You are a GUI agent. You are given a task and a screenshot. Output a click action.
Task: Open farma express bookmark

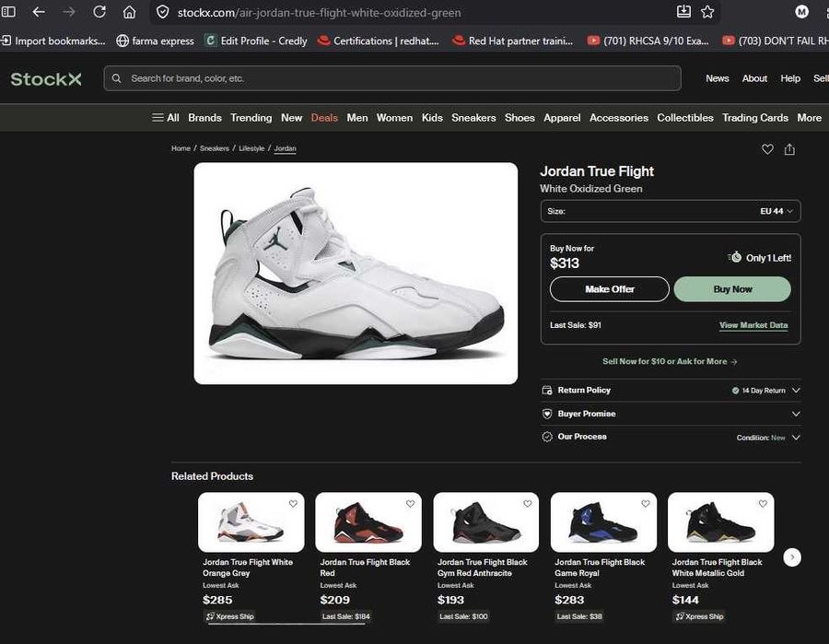pos(156,41)
